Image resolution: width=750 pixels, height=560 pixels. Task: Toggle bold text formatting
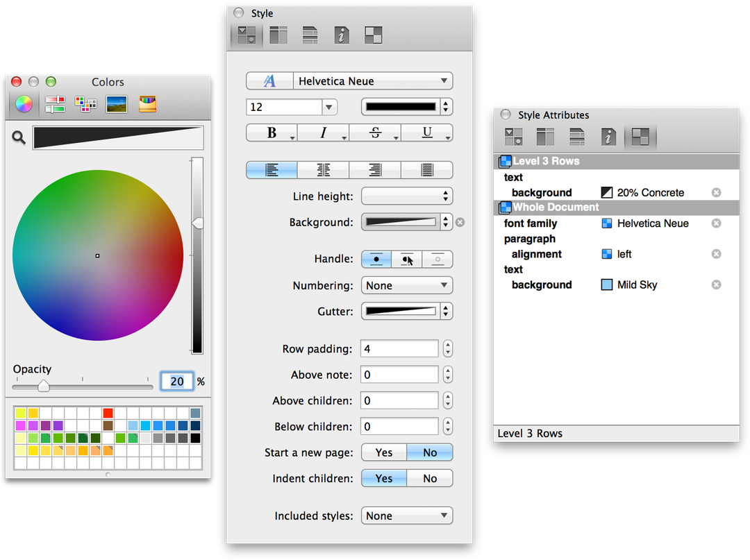tap(272, 133)
